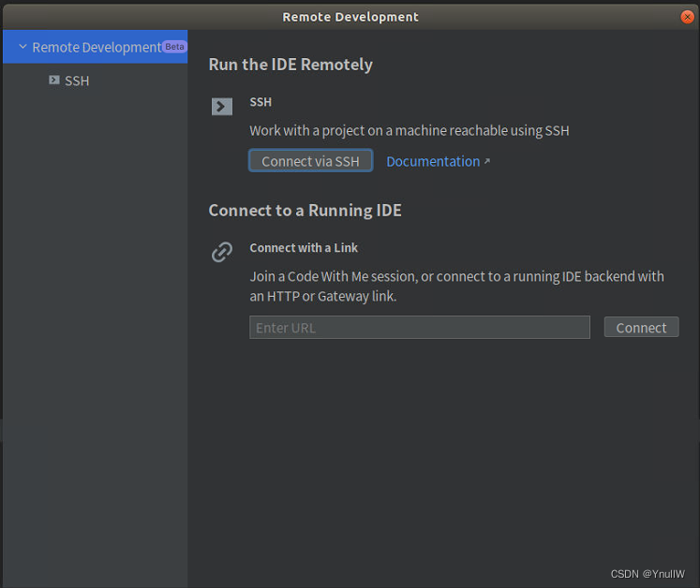Image resolution: width=700 pixels, height=588 pixels.
Task: Select SSH in the sidebar
Action: click(77, 81)
